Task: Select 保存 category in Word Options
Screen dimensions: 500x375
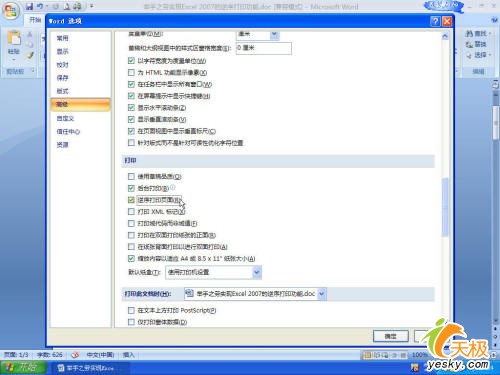Action: [x=62, y=78]
